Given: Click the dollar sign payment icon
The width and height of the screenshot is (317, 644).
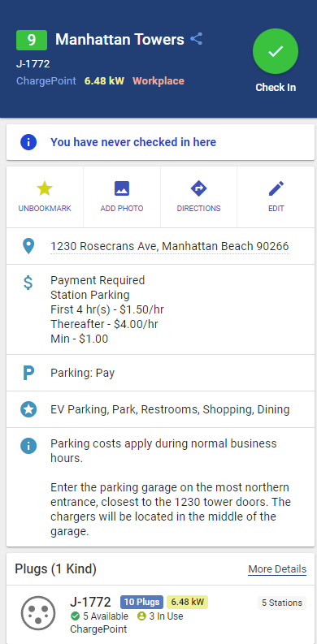Looking at the screenshot, I should click(x=28, y=283).
